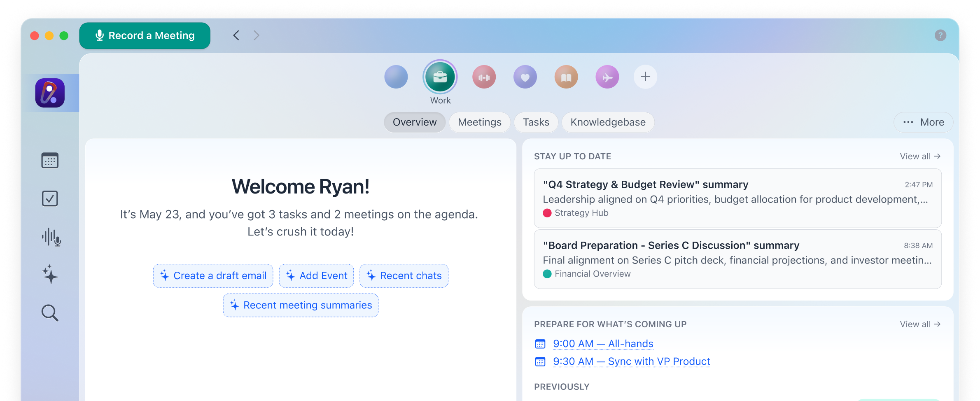Open the 9:30 AM Sync with VP Product link
The width and height of the screenshot is (980, 401).
tap(631, 361)
